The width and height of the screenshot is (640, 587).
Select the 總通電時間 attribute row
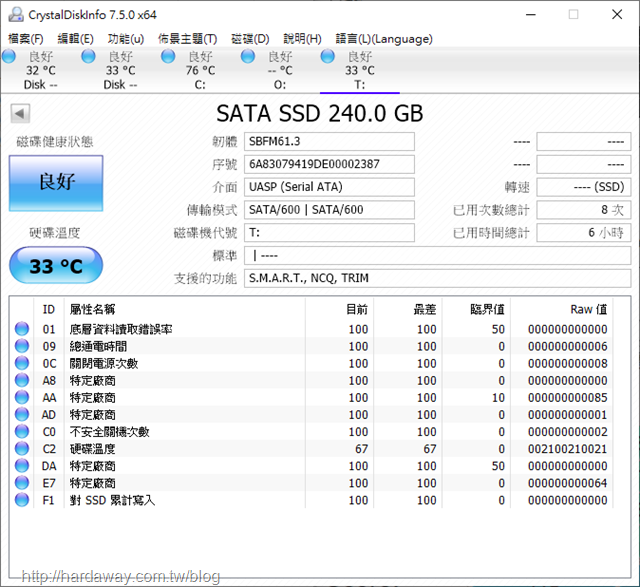311,346
